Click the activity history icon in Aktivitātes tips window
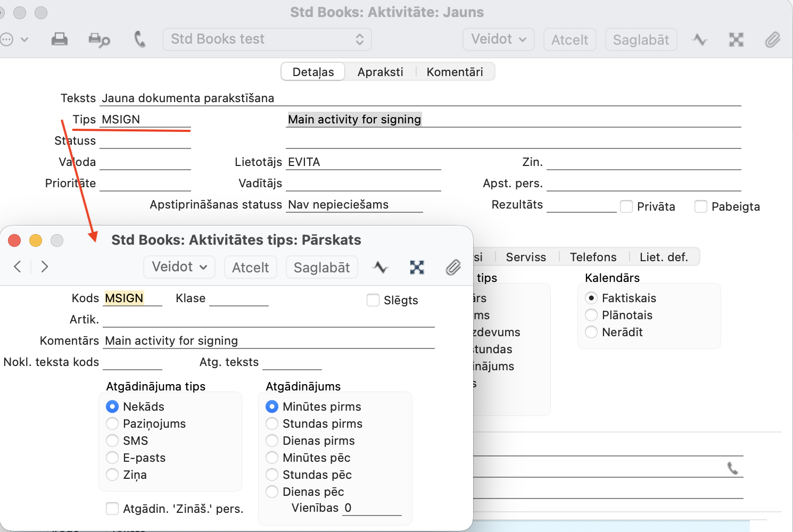Viewport: 793px width, 532px height. (x=381, y=267)
